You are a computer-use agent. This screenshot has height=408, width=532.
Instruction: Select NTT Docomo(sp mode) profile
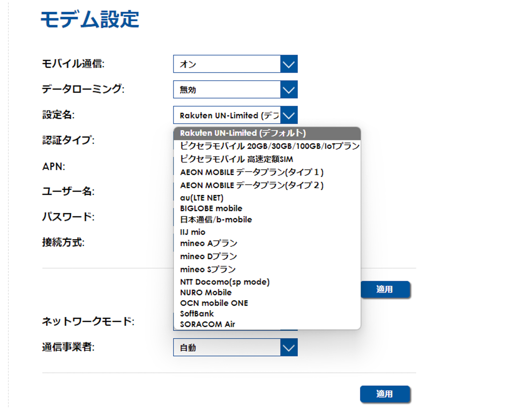tap(224, 282)
